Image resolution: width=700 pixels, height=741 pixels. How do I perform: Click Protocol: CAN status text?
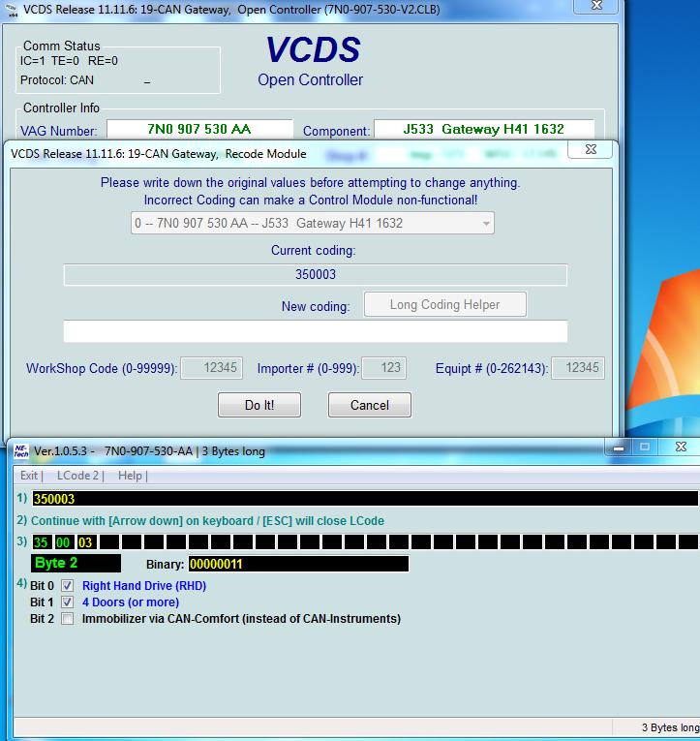point(57,80)
